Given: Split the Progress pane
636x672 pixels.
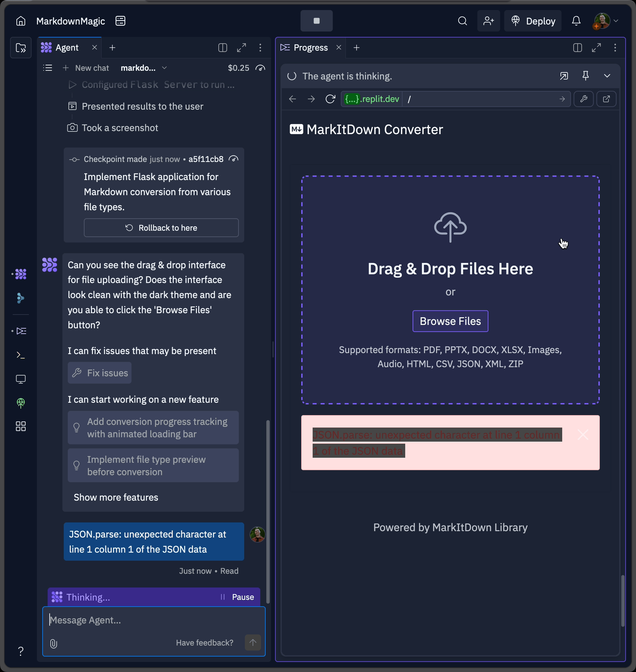Looking at the screenshot, I should tap(577, 48).
